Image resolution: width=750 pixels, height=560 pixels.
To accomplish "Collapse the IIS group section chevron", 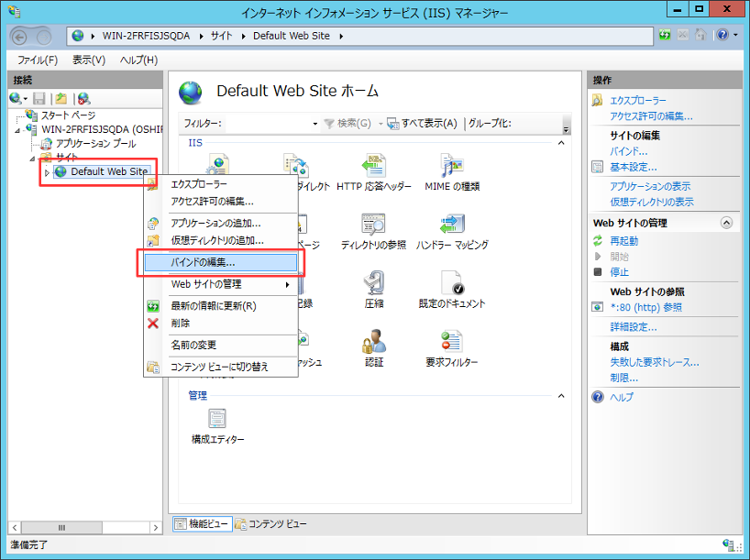I will pyautogui.click(x=561, y=142).
